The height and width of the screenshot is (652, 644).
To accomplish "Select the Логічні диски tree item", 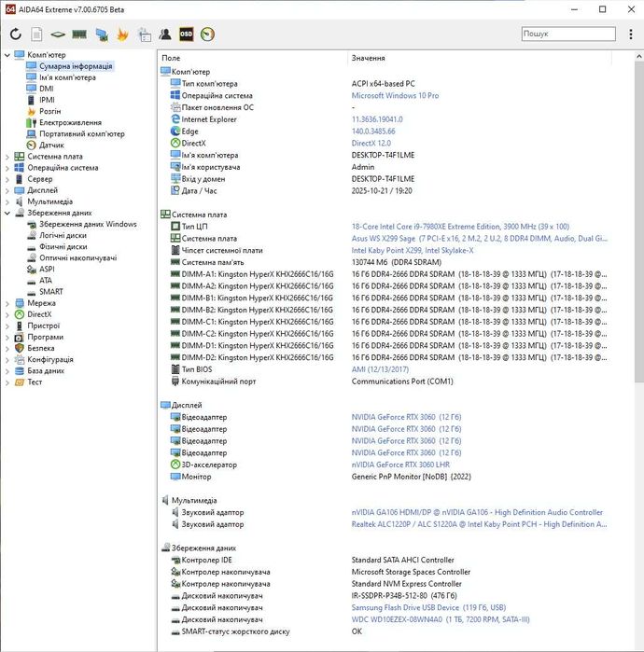I will (x=63, y=235).
